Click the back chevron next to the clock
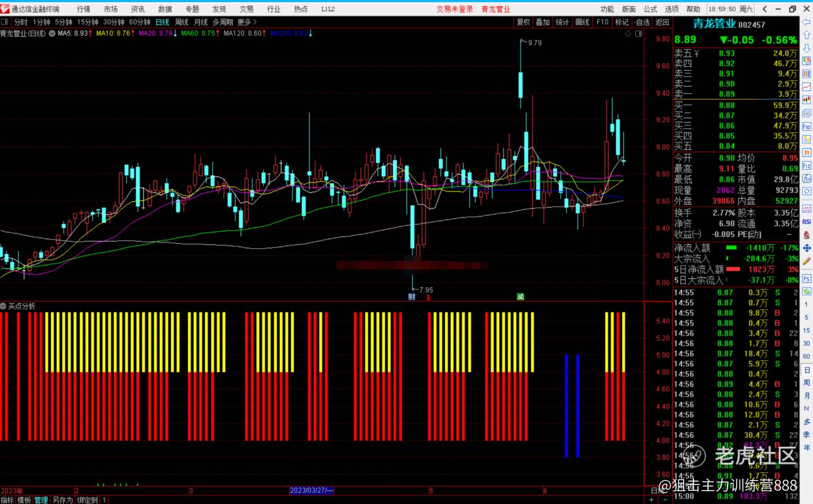The height and width of the screenshot is (504, 813). (765, 9)
